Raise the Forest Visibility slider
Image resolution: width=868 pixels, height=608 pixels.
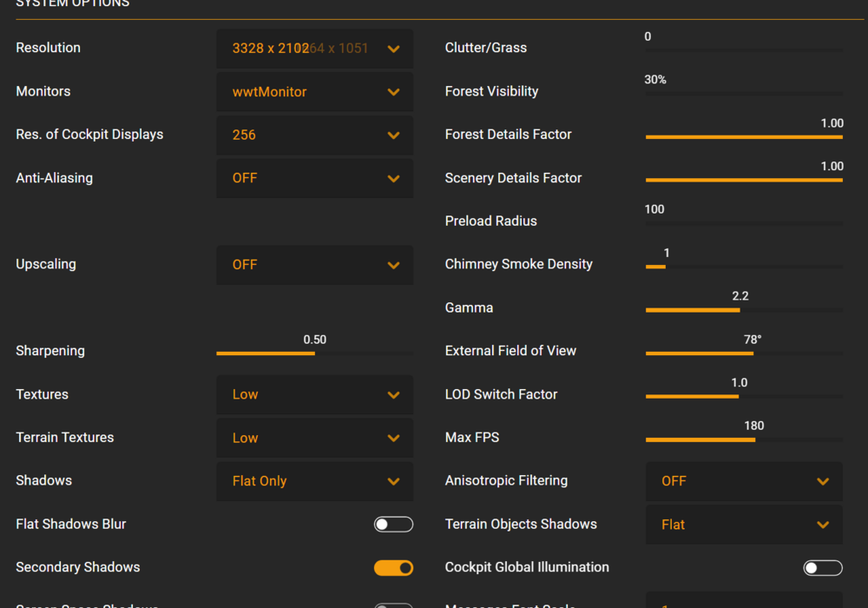744,96
